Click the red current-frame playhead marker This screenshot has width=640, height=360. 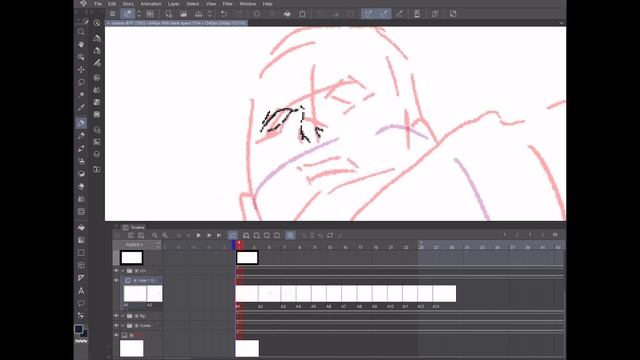(239, 244)
